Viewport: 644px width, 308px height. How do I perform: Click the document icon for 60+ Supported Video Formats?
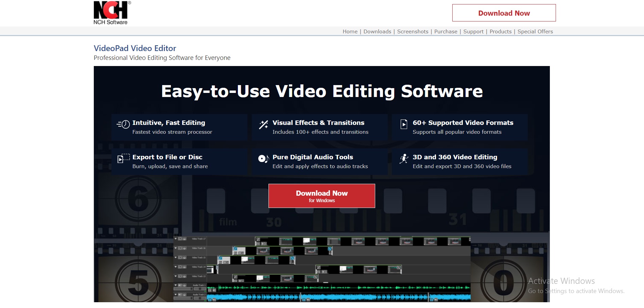pyautogui.click(x=404, y=124)
